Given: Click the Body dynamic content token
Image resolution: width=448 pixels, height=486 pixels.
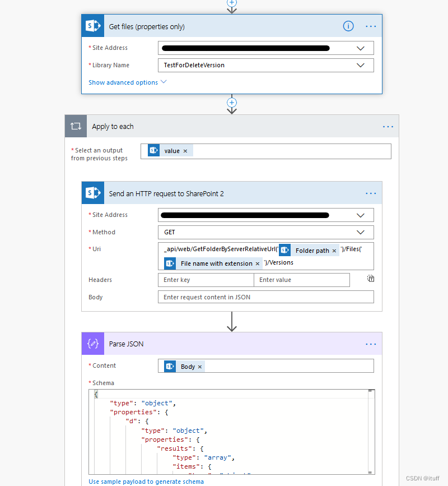Looking at the screenshot, I should (x=184, y=367).
